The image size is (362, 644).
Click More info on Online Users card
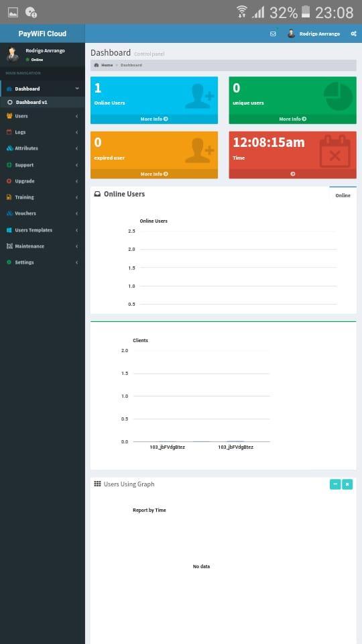[x=154, y=119]
